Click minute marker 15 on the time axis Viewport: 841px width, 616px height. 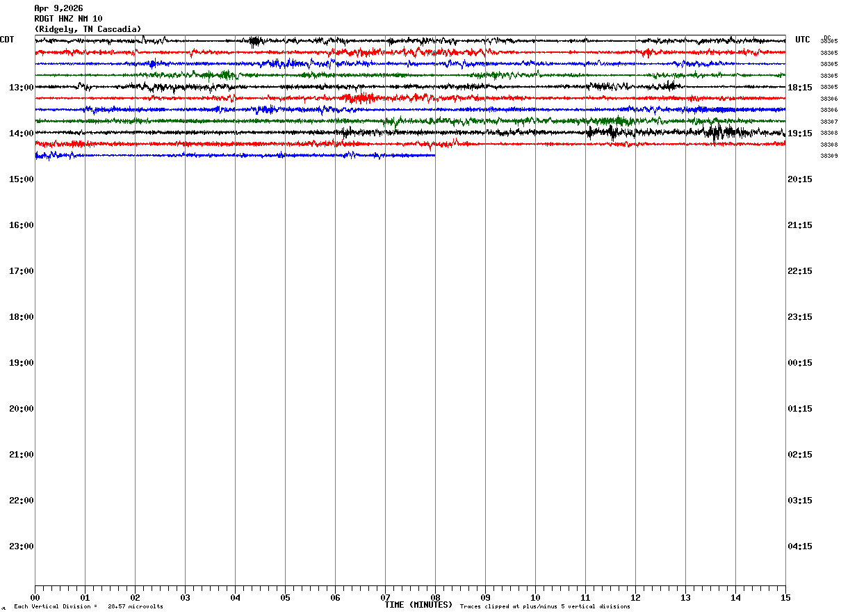[x=785, y=597]
